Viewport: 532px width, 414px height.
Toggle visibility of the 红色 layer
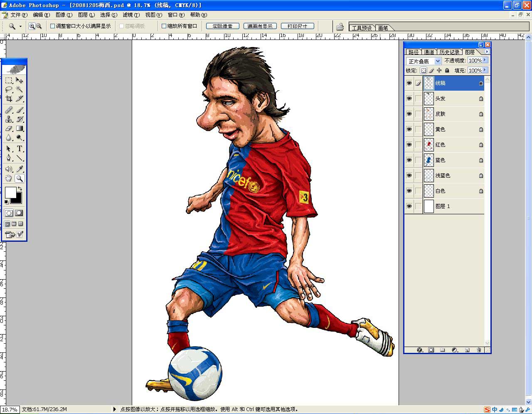(409, 145)
